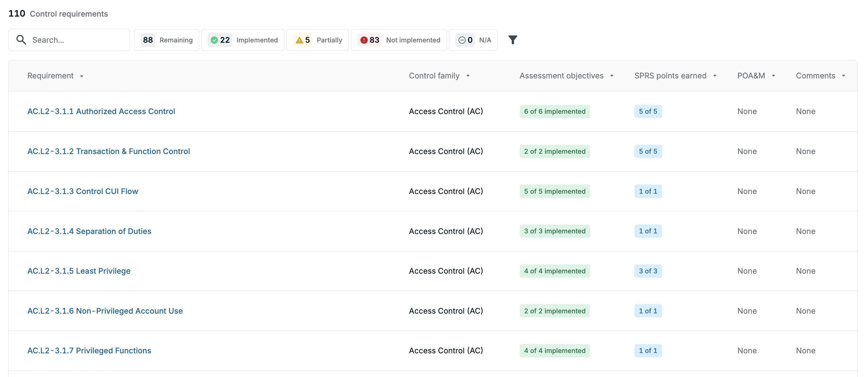Open the POA&M column dropdown
Viewport: 868px width, 377px height.
click(773, 76)
